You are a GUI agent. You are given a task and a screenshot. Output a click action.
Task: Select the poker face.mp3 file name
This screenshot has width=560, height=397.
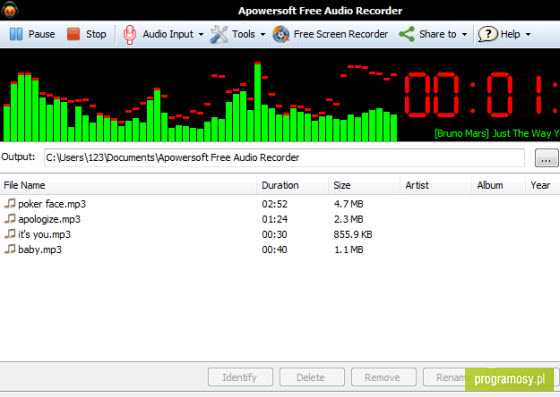52,204
